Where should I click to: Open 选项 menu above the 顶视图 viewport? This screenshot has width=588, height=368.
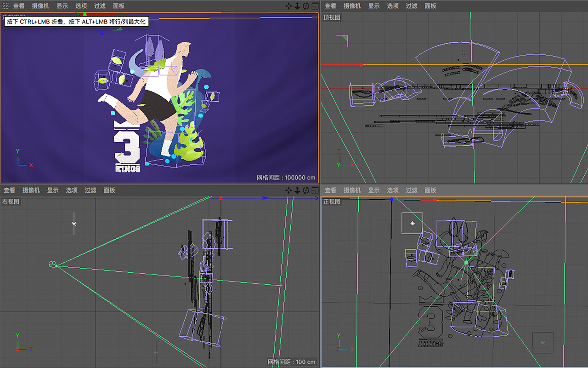(x=393, y=6)
